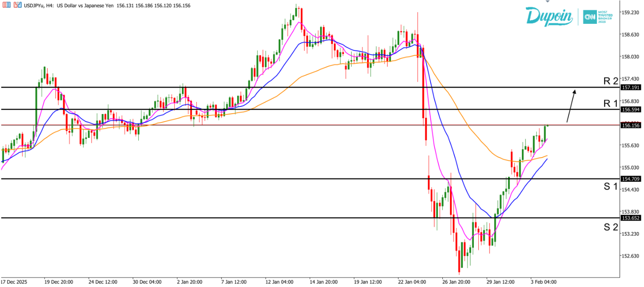Click 153.230 on the price scale

click(x=630, y=234)
